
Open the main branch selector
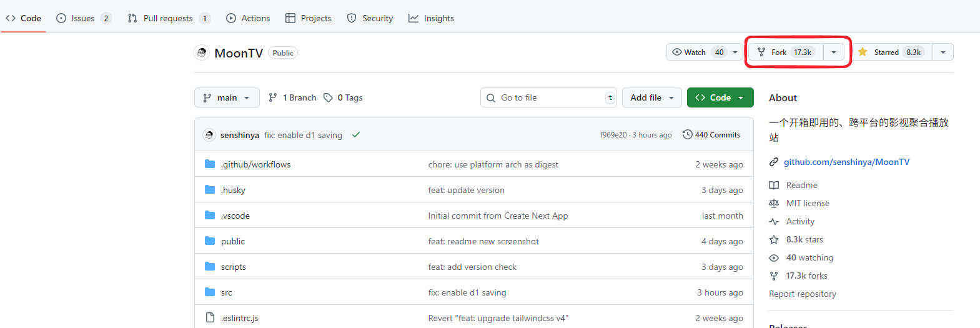227,97
